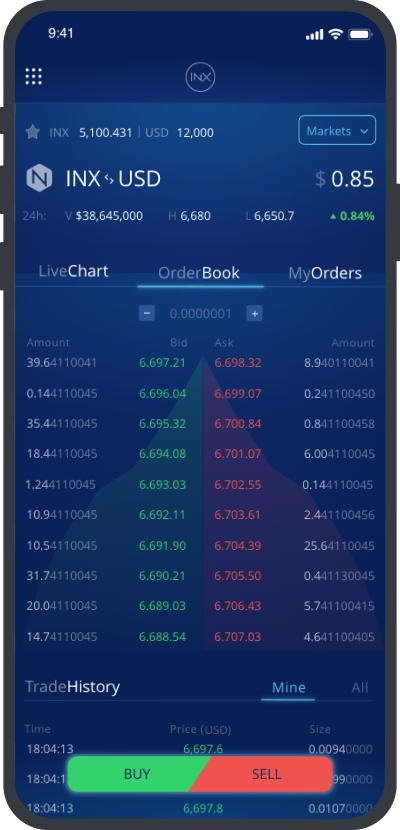Select the OrderBook tab

[x=199, y=273]
